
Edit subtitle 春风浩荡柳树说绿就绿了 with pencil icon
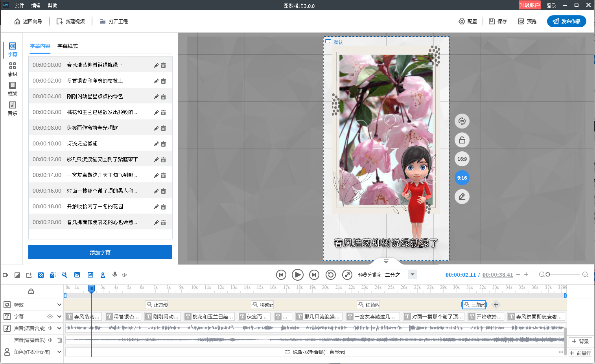click(156, 65)
